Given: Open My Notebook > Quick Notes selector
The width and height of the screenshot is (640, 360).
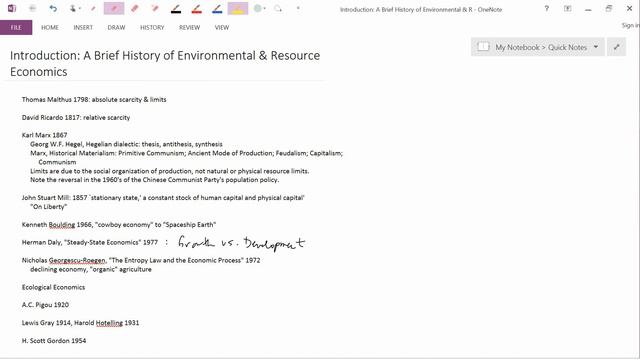Looking at the screenshot, I should click(538, 47).
